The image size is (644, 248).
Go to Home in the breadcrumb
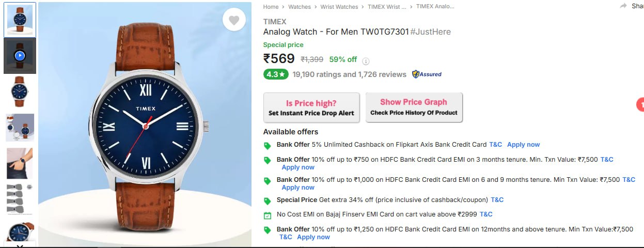point(271,7)
